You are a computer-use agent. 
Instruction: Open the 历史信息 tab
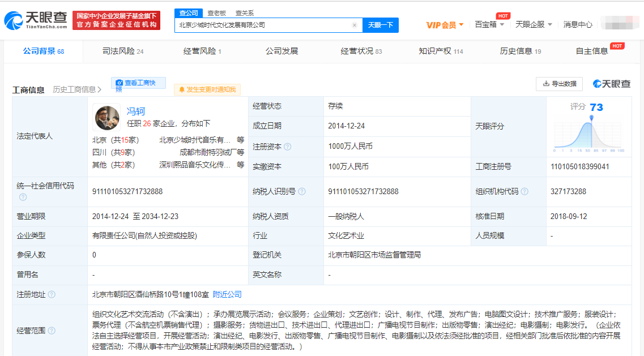point(521,52)
